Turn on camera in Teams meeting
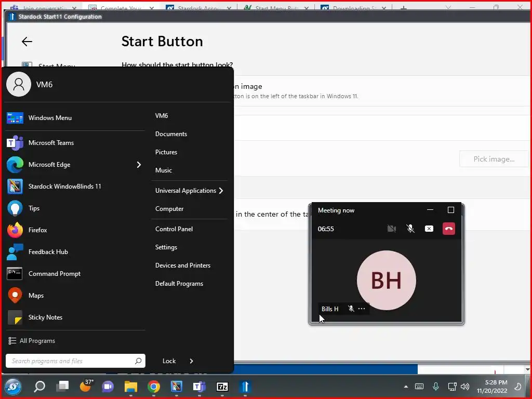The width and height of the screenshot is (532, 399). 392,229
